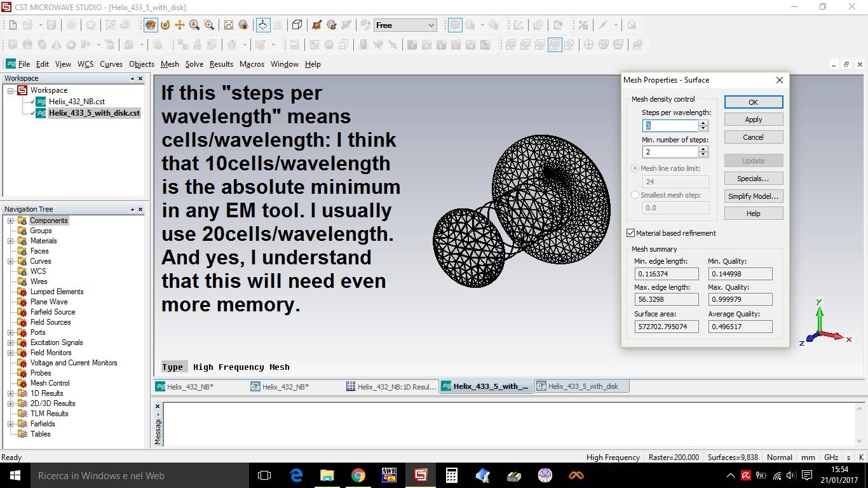This screenshot has height=488, width=868.
Task: Click the Reset view to structure icon
Action: coord(229,25)
